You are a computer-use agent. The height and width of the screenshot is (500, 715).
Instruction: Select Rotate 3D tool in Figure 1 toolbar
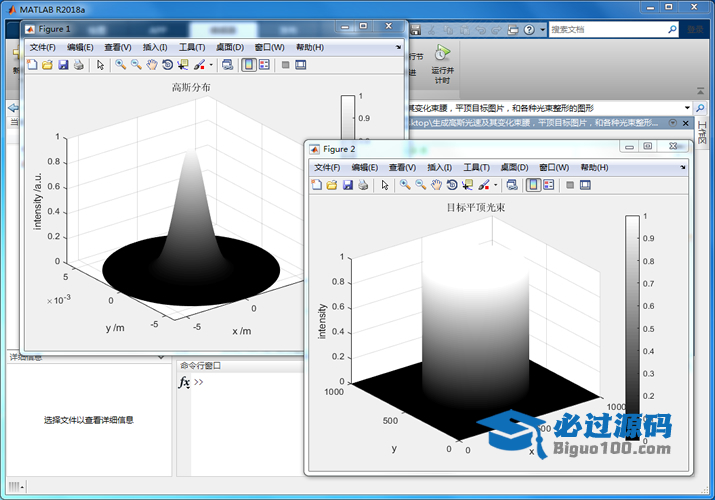pyautogui.click(x=167, y=65)
